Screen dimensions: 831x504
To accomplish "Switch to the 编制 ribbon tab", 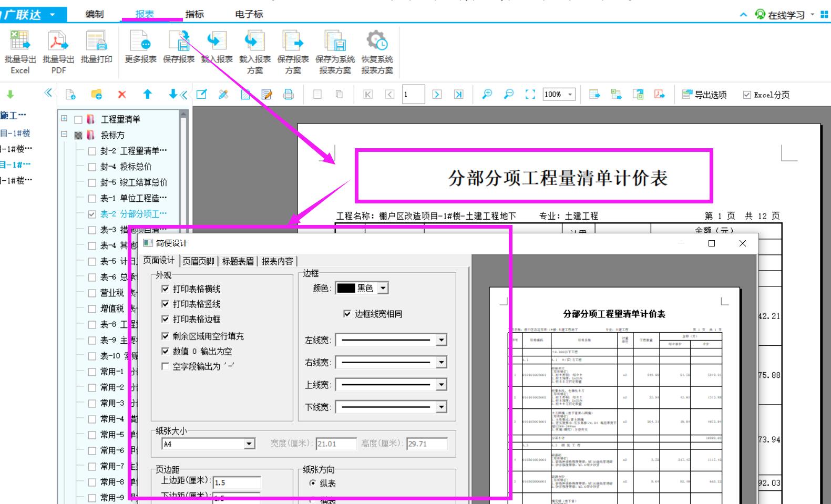I will coord(95,14).
